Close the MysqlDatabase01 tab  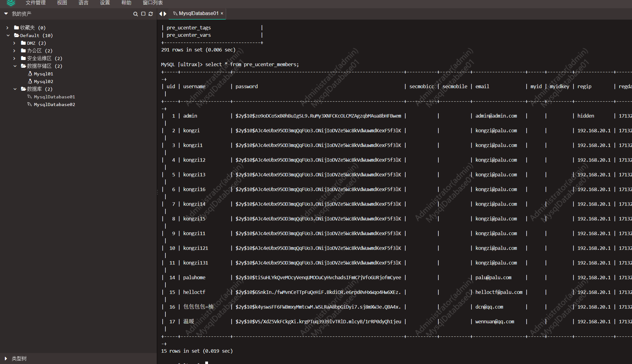click(x=222, y=13)
